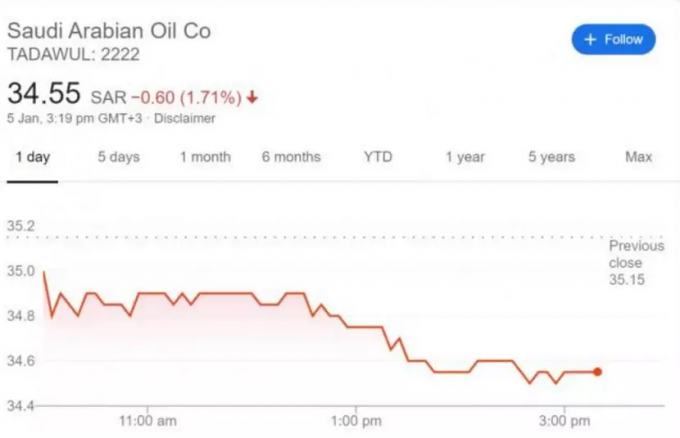Image resolution: width=680 pixels, height=438 pixels.
Task: Click the plus icon in the Follow button
Action: pyautogui.click(x=590, y=39)
